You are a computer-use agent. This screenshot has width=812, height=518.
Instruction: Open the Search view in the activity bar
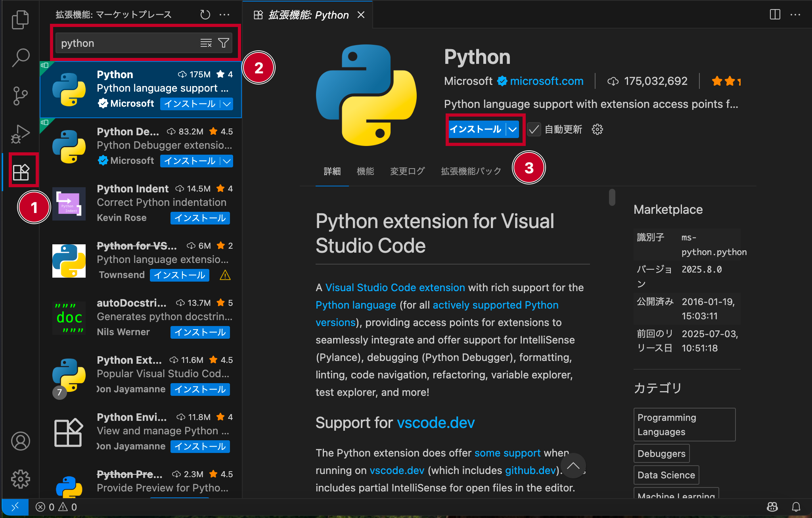(x=20, y=58)
